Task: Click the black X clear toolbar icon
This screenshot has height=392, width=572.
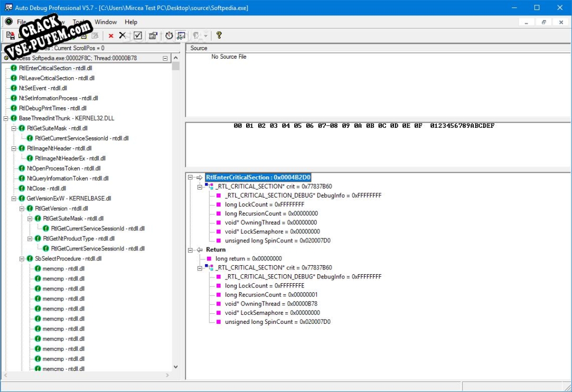Action: point(123,35)
